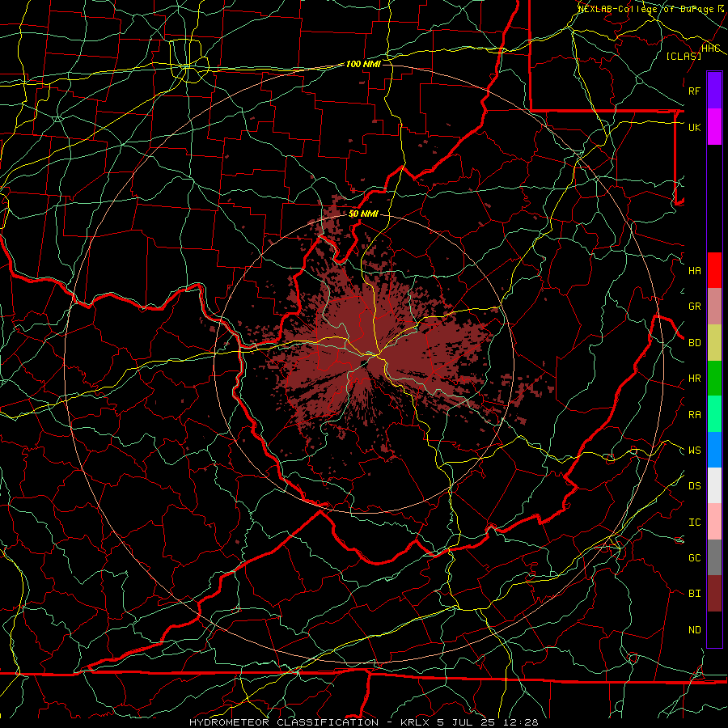Viewport: 728px width, 728px height.
Task: Click the 'HYDROMETEOR CLASSIFICATION' caption text
Action: (x=284, y=722)
